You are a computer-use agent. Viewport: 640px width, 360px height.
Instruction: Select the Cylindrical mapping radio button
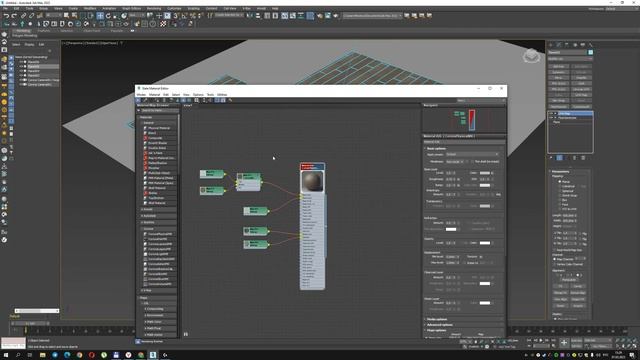(x=560, y=186)
